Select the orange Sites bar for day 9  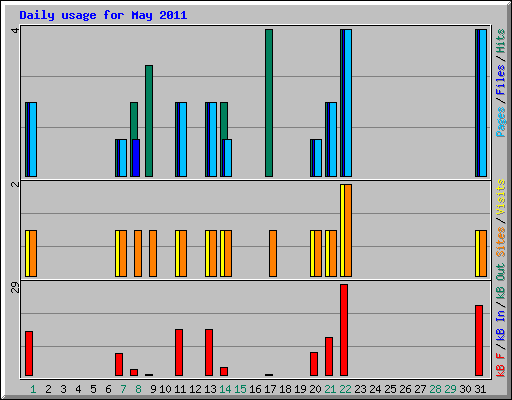click(153, 253)
